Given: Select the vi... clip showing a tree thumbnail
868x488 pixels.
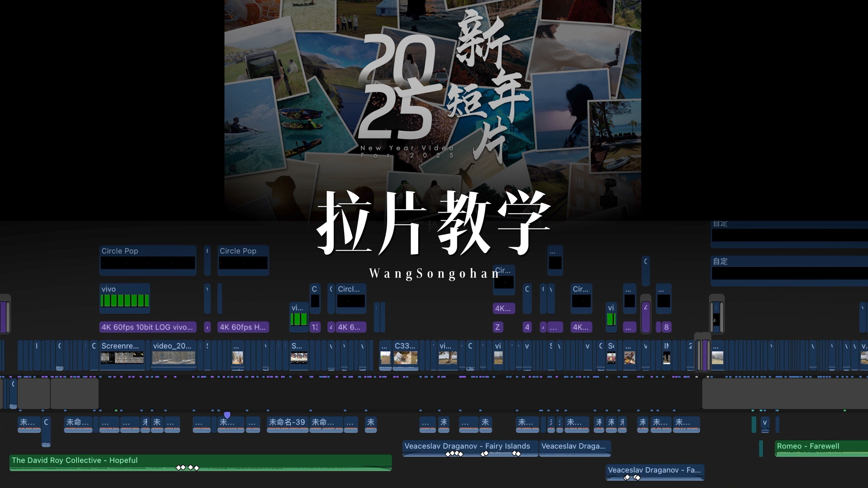Looking at the screenshot, I should point(448,355).
